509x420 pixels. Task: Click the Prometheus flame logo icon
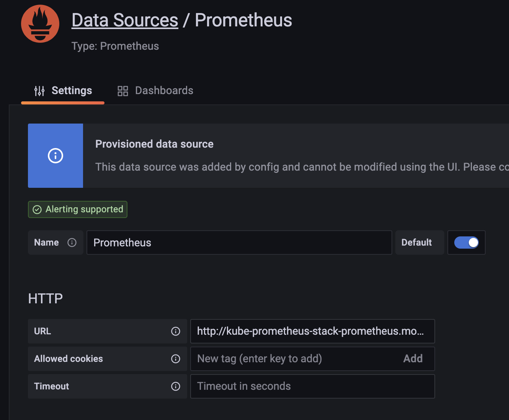[x=40, y=24]
